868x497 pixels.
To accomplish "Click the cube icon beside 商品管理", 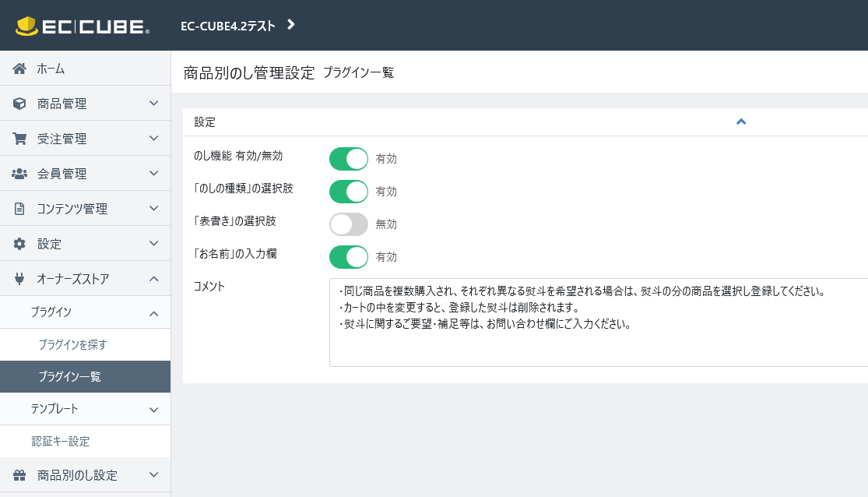I will [x=19, y=104].
